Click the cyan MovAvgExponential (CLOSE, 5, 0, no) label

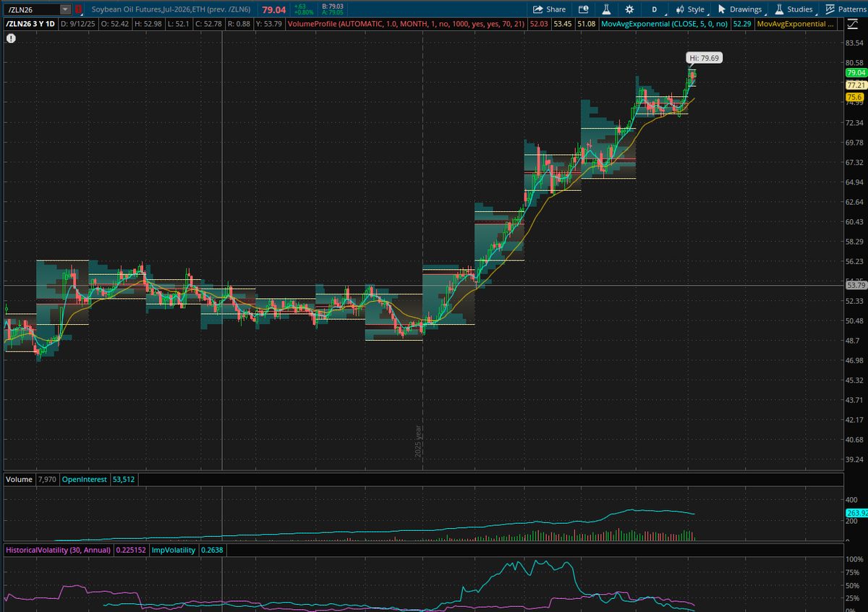[665, 24]
